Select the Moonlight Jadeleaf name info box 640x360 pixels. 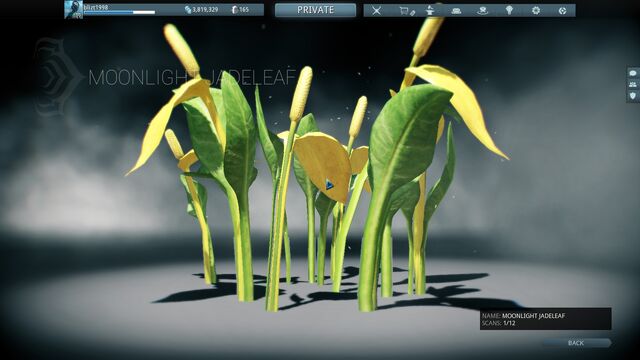(x=545, y=319)
